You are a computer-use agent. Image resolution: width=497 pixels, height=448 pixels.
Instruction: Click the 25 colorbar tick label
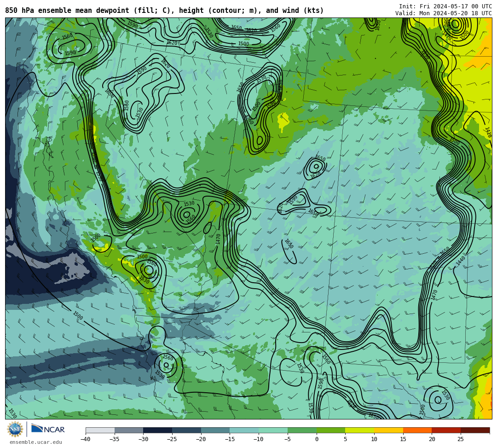tap(461, 439)
